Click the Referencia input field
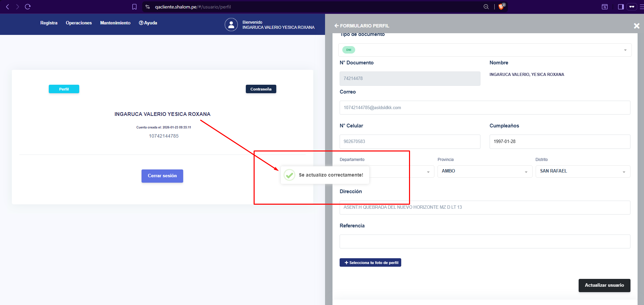644x305 pixels. tap(485, 242)
